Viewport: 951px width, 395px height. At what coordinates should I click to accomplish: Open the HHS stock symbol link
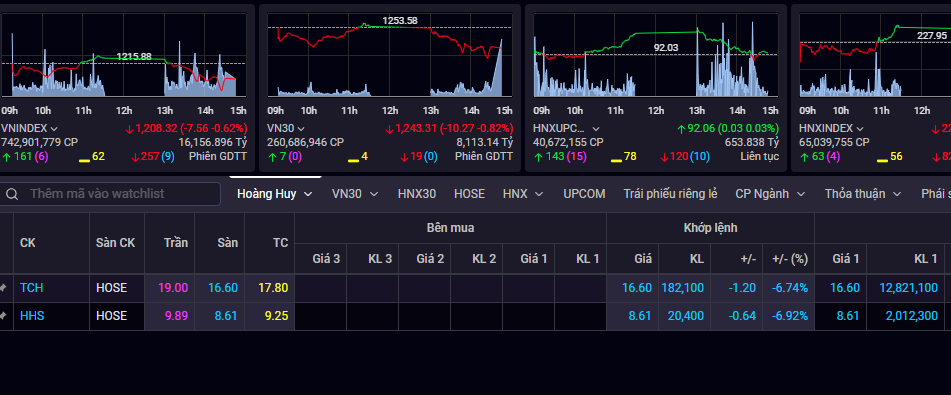click(32, 316)
